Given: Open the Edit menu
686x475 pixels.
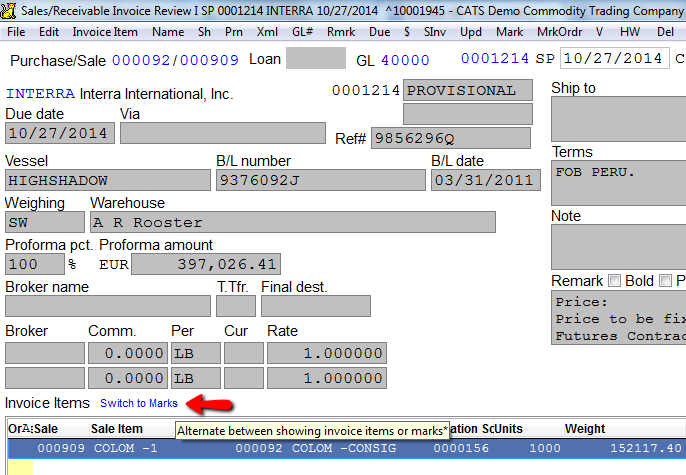Looking at the screenshot, I should (49, 32).
